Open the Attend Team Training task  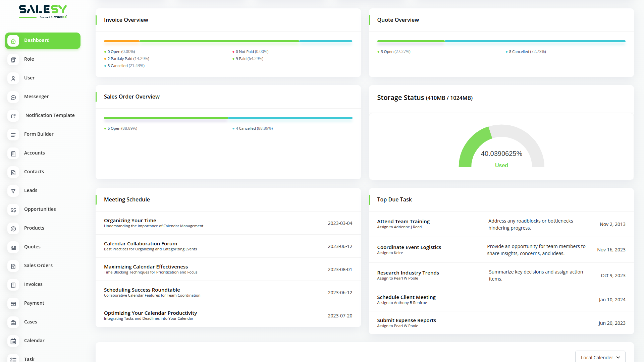[x=403, y=222]
